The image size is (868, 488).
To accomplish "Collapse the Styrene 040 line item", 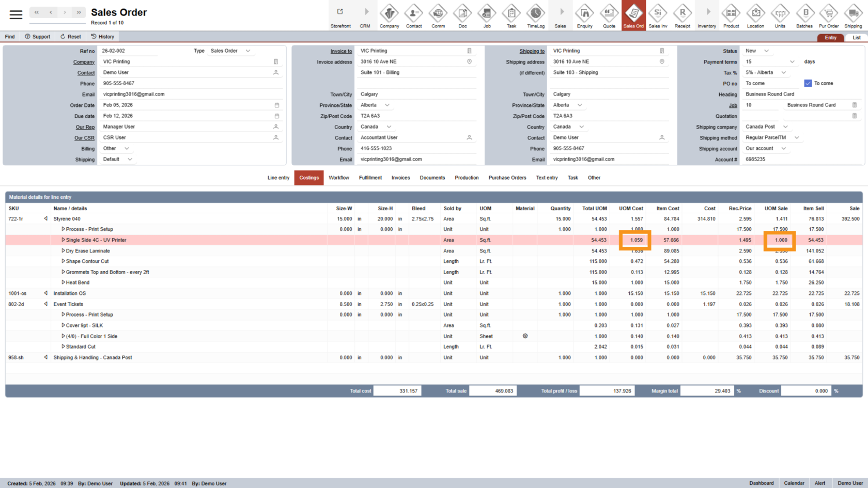I will (x=46, y=219).
